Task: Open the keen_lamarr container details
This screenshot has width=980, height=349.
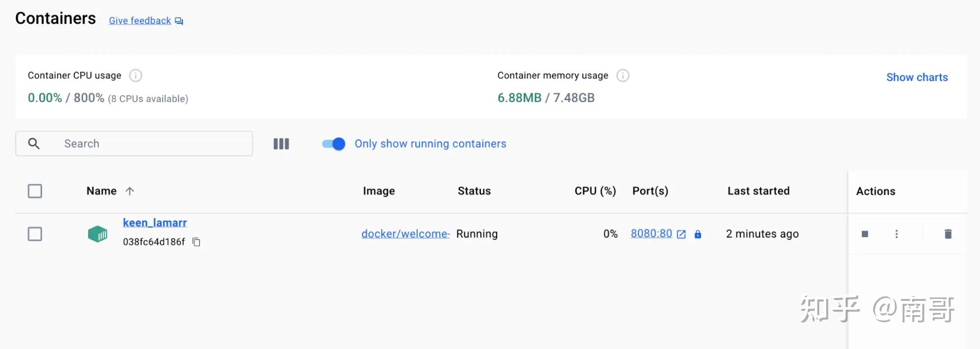Action: tap(155, 223)
